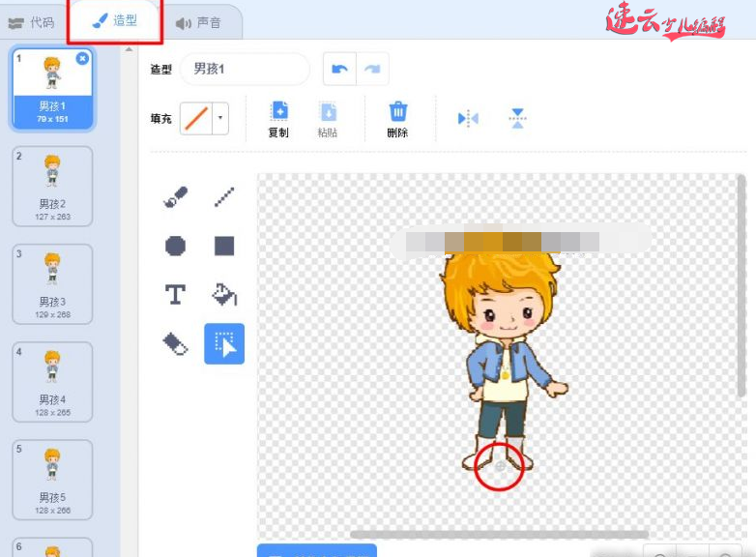The width and height of the screenshot is (756, 557).
Task: Flip costume horizontally
Action: click(468, 118)
